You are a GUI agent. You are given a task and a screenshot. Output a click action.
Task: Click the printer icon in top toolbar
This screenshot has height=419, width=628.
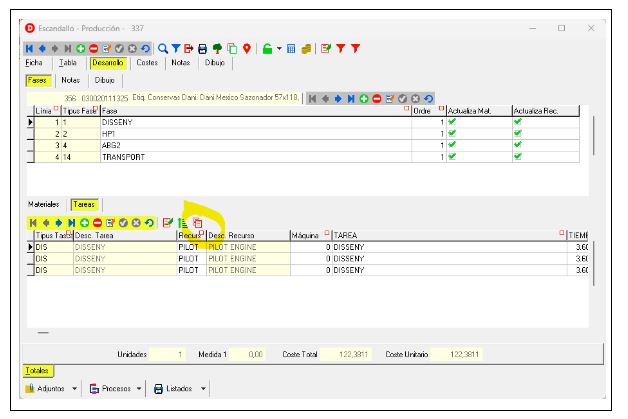point(203,47)
